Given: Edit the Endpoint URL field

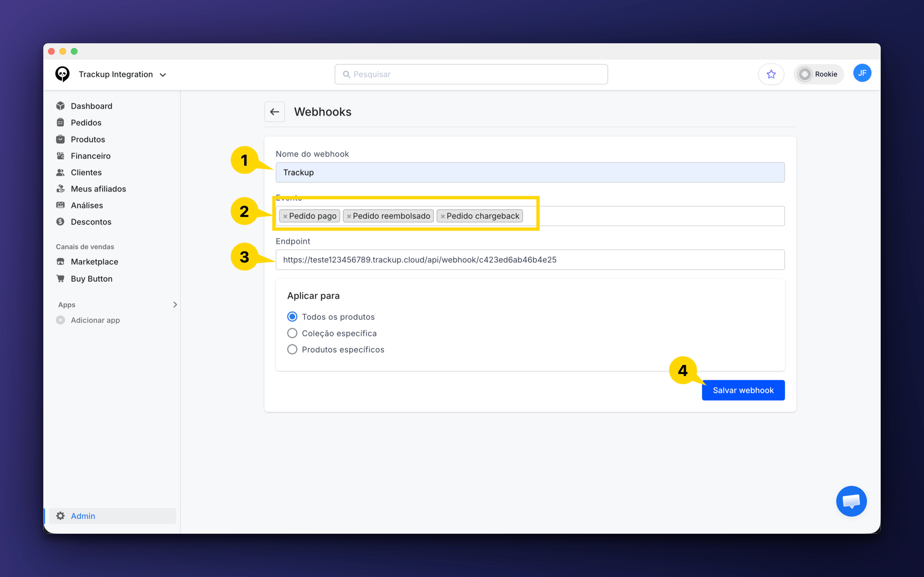Looking at the screenshot, I should click(530, 259).
